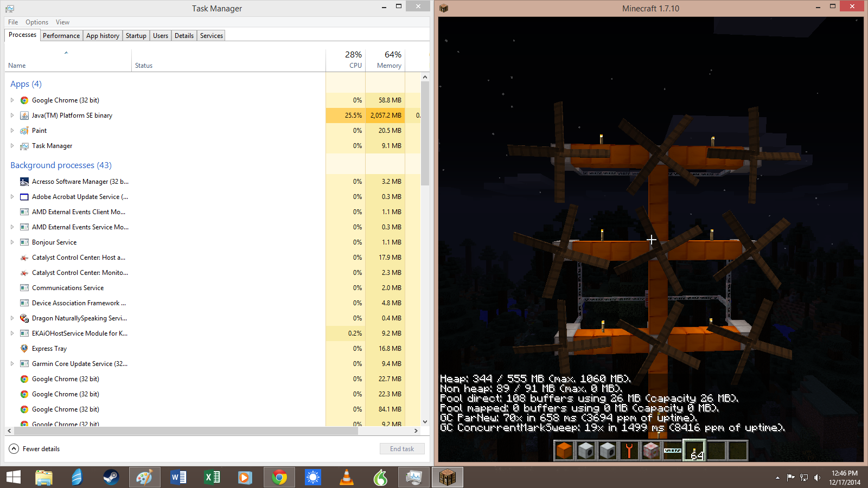Click the End task button

point(402,449)
